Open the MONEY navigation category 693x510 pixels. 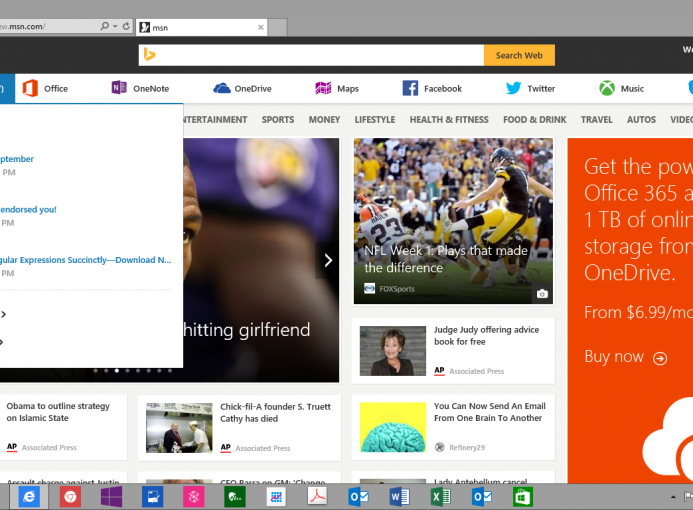click(324, 120)
